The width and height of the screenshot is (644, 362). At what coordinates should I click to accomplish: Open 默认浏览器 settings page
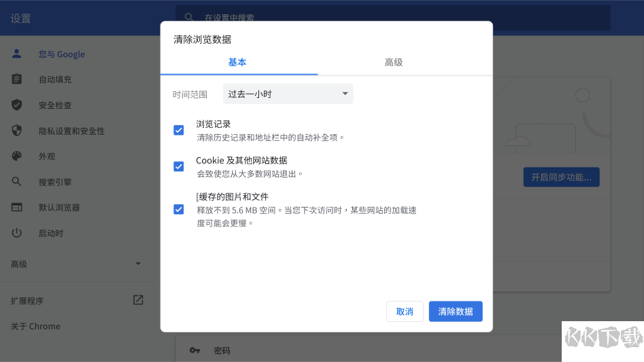(59, 208)
